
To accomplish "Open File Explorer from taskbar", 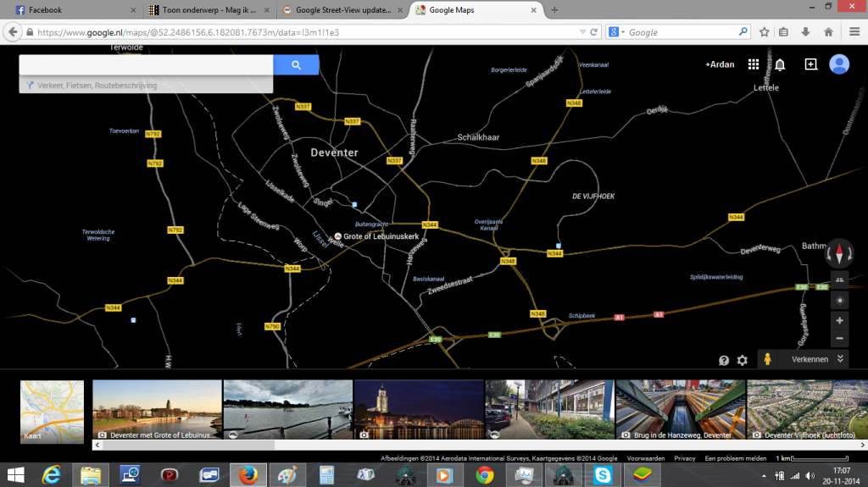I will [x=90, y=475].
